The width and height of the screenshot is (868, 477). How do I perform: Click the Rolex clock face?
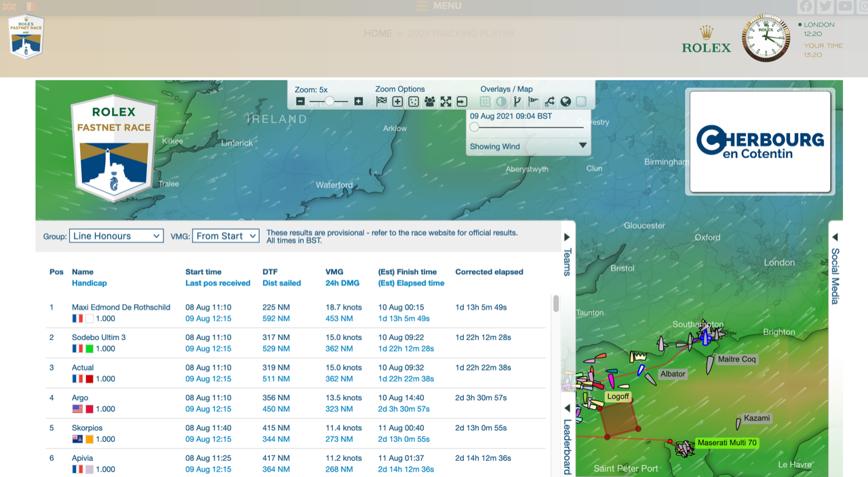click(766, 38)
